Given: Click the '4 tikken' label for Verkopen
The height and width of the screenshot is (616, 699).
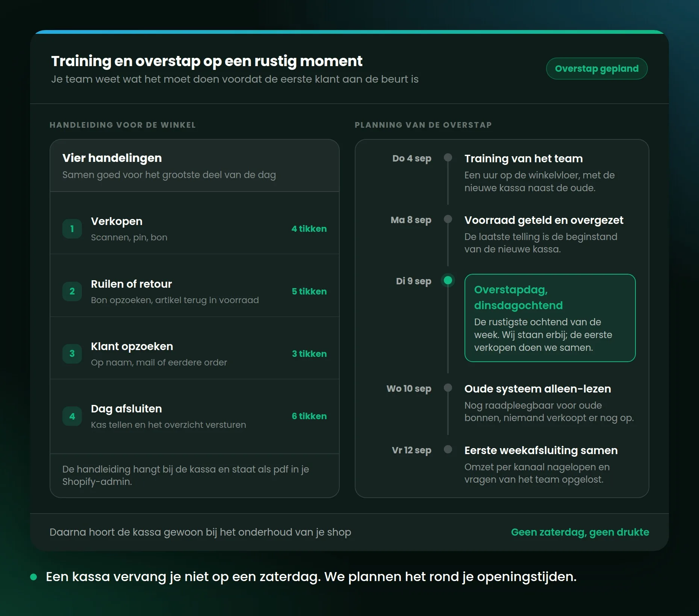Looking at the screenshot, I should point(309,229).
